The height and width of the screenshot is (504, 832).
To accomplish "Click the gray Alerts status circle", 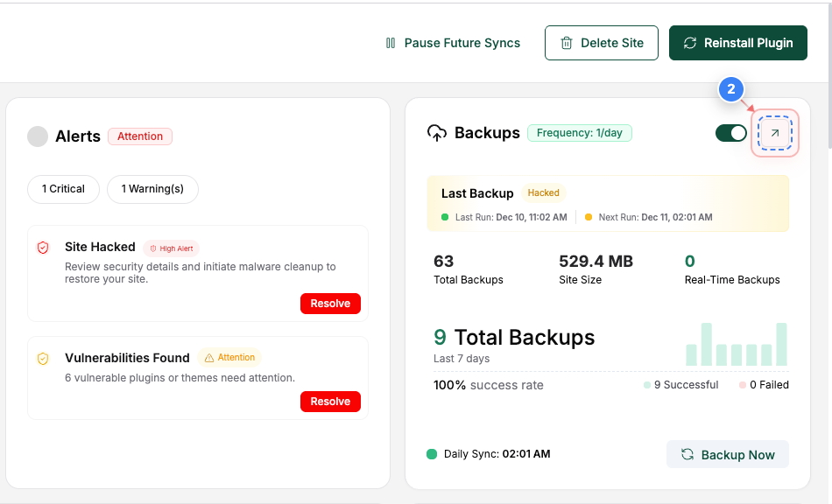I will point(38,136).
